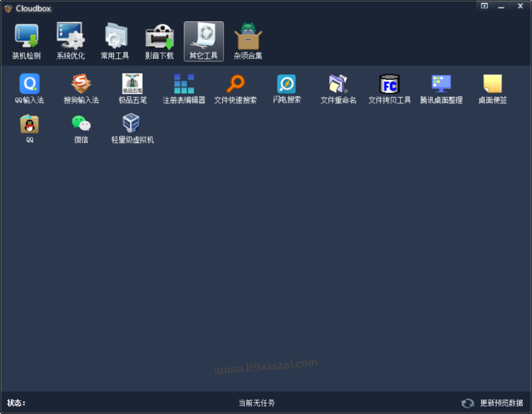Image resolution: width=532 pixels, height=414 pixels.
Task: Click the 当前无任务 status text
Action: [257, 403]
